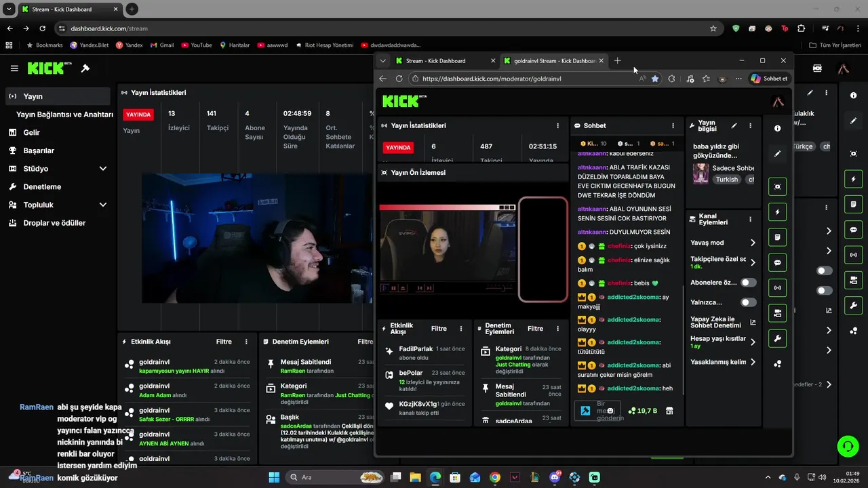Toggle wrench channel actions icon in Edge strip
This screenshot has width=868, height=488.
tap(777, 338)
